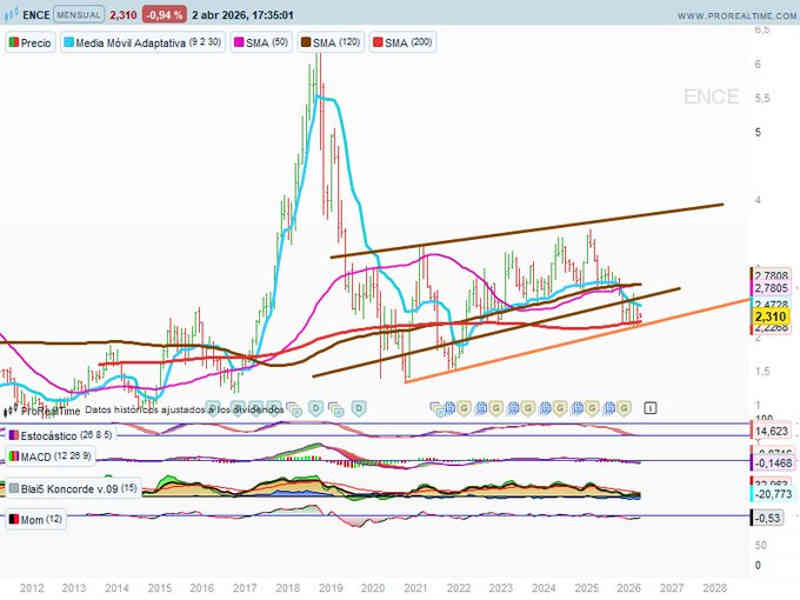800x600 pixels.
Task: Click the SMA (50) magenta color swatch
Action: click(239, 44)
